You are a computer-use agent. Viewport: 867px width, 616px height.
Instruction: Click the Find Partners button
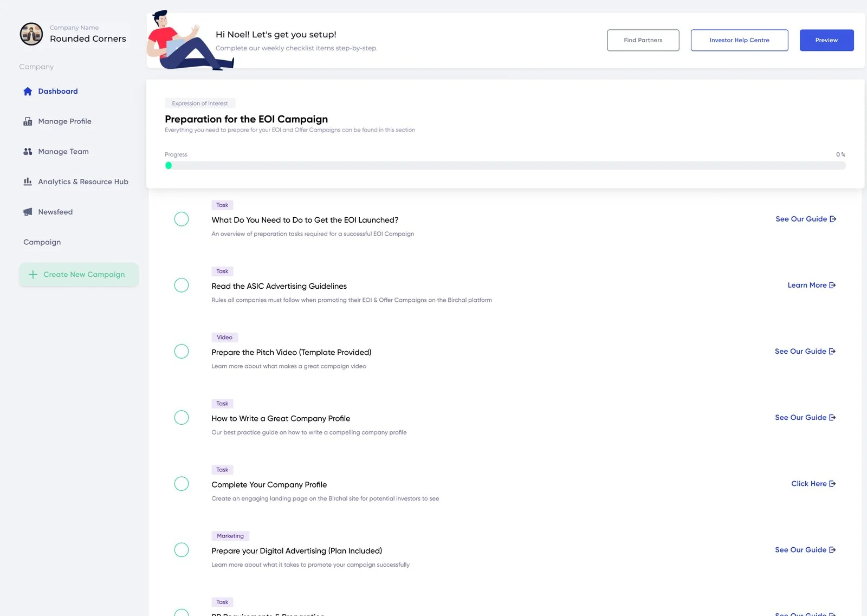[x=643, y=40]
